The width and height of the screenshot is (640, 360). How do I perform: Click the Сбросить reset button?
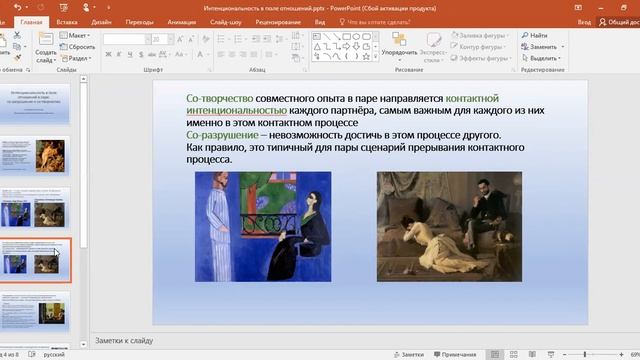click(x=78, y=47)
